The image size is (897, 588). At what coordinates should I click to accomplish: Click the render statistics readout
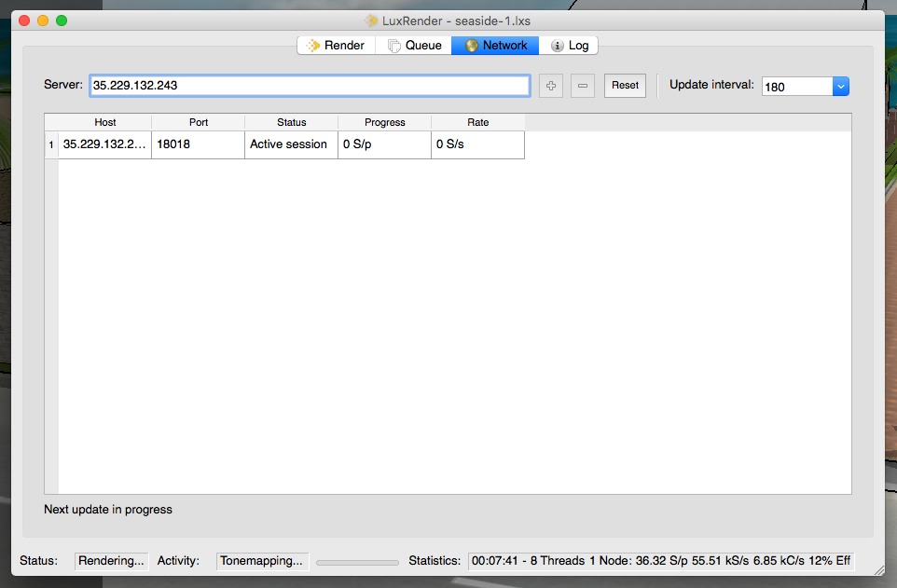[661, 561]
